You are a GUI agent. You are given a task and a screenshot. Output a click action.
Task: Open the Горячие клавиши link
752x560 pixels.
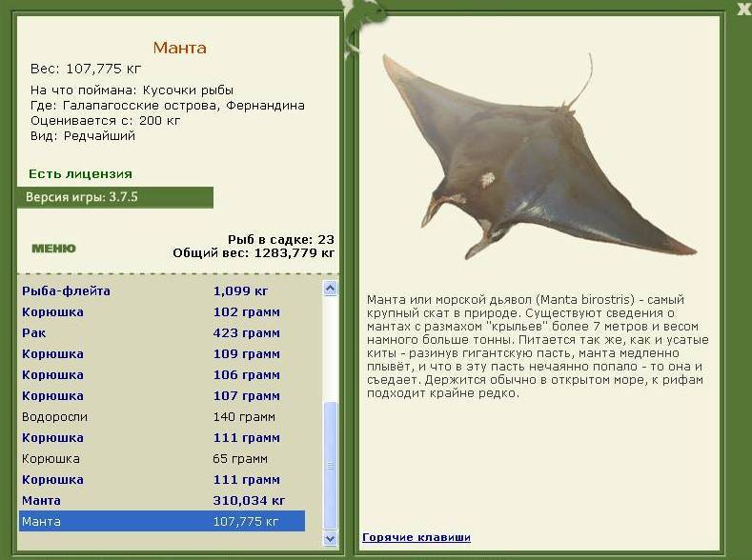[x=417, y=537]
